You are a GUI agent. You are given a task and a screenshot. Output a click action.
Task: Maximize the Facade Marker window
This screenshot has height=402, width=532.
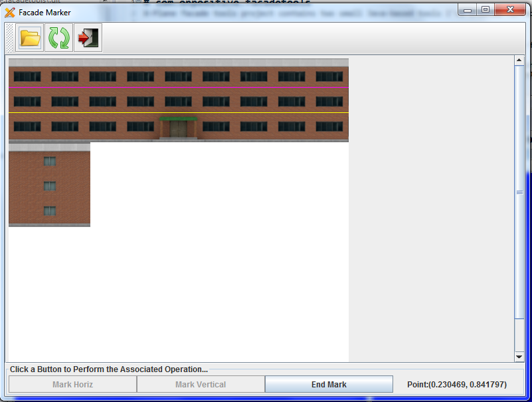[x=486, y=10]
